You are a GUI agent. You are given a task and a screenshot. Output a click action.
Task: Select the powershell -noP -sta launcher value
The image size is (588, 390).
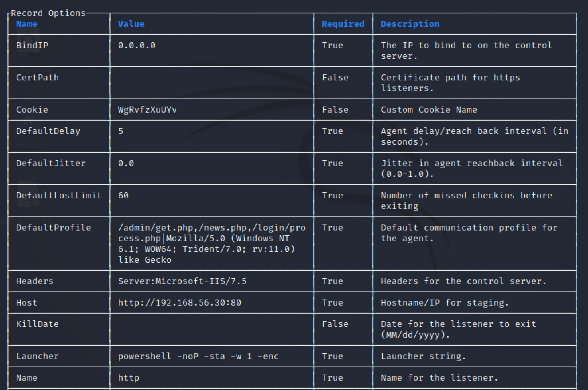click(198, 356)
